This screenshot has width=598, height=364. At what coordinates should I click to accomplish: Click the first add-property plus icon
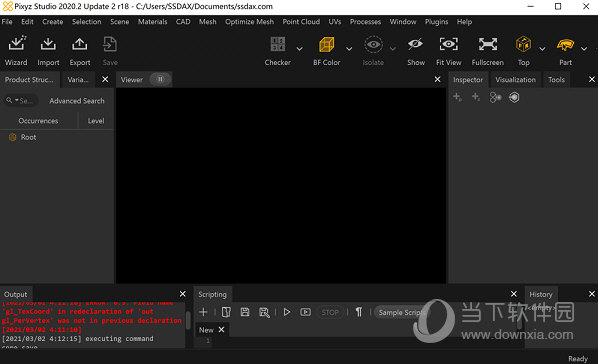point(457,97)
